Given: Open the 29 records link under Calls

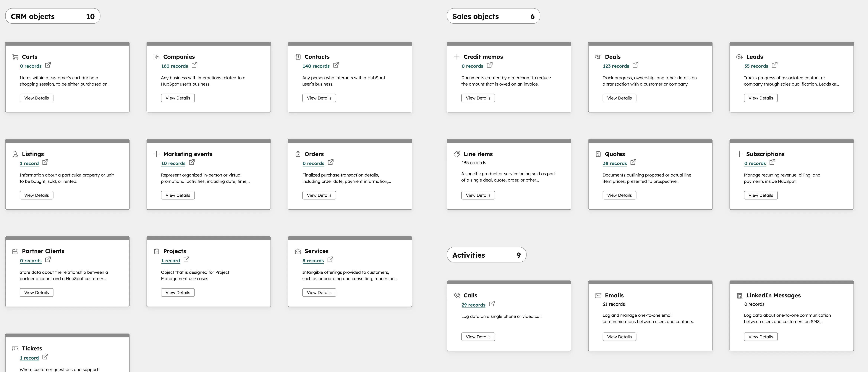Looking at the screenshot, I should pyautogui.click(x=473, y=304).
